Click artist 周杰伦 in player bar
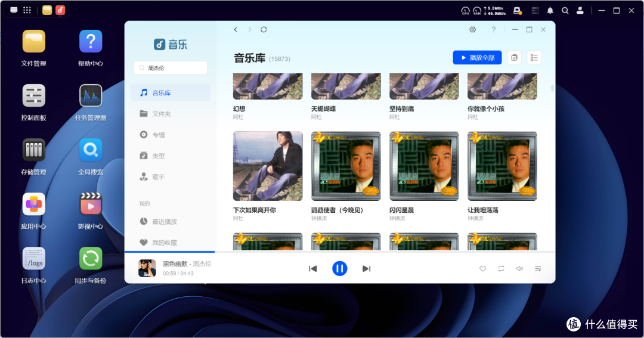The image size is (644, 338). coord(202,264)
